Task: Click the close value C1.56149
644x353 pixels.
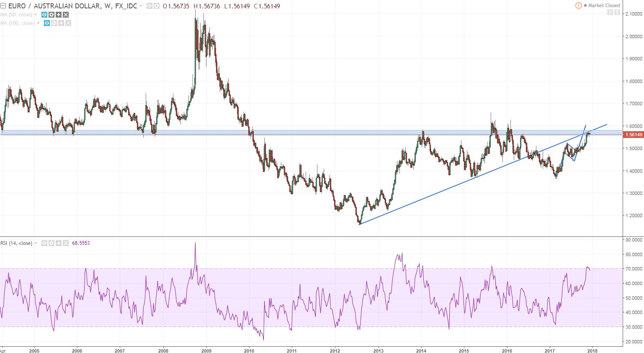Action: tap(267, 6)
